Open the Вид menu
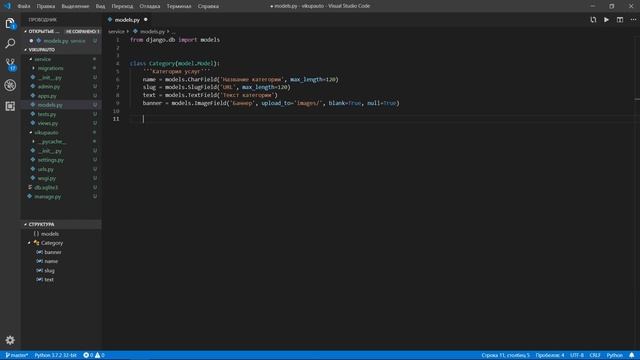640x360 pixels. 100,6
